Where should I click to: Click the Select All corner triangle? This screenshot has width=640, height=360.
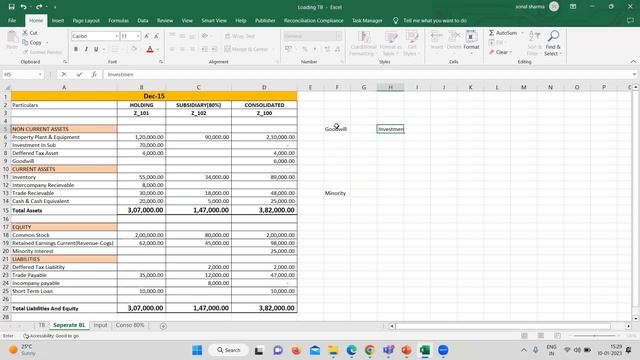click(x=6, y=87)
